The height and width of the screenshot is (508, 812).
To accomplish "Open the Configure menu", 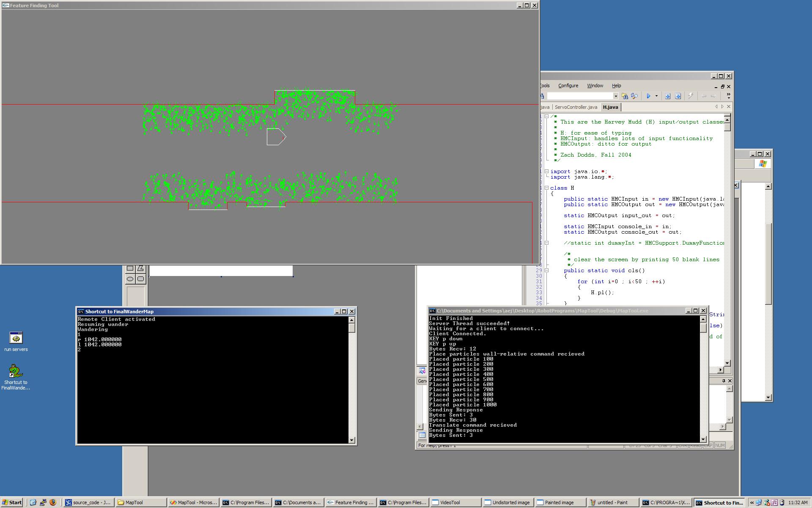I will click(x=568, y=86).
